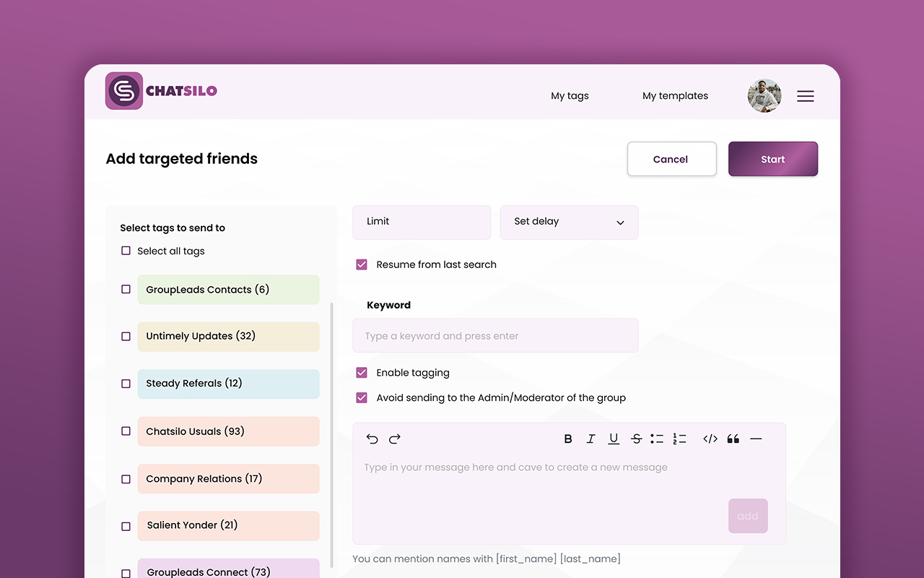Insert a block quote
924x578 pixels.
click(x=733, y=439)
